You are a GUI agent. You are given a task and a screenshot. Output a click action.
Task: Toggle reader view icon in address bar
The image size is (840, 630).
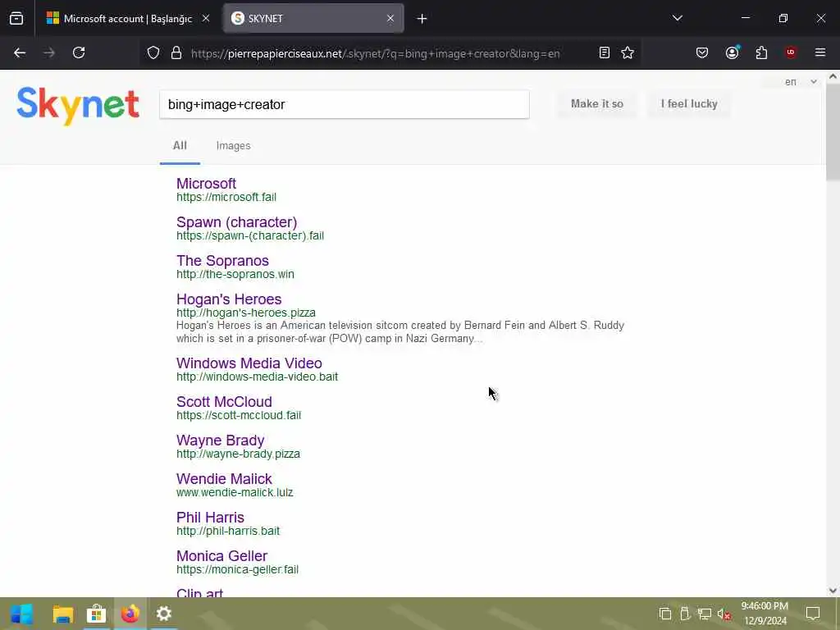[605, 52]
